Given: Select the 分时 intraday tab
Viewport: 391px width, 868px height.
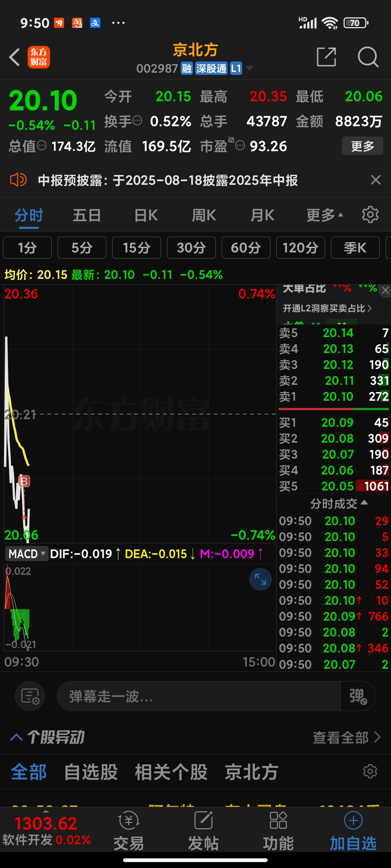Looking at the screenshot, I should 29,215.
